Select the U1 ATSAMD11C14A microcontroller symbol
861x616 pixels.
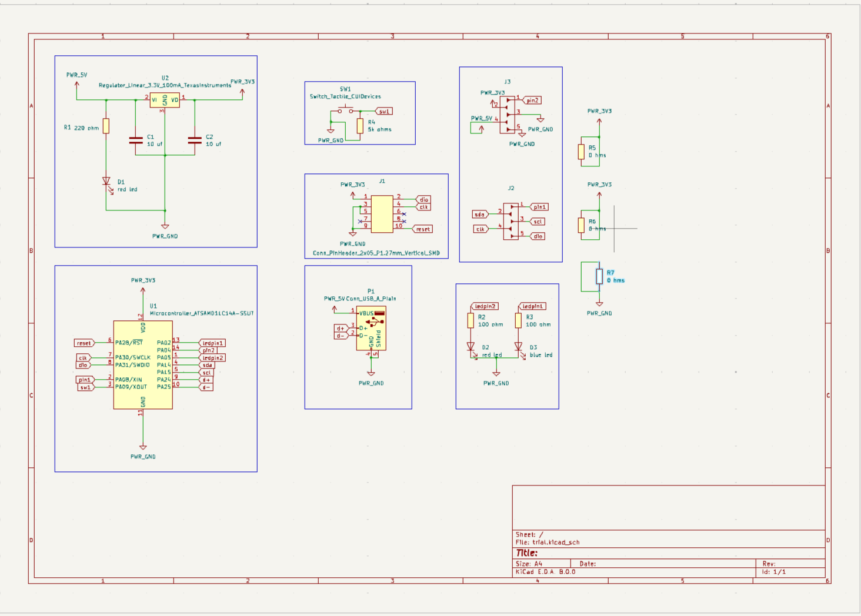click(x=142, y=364)
